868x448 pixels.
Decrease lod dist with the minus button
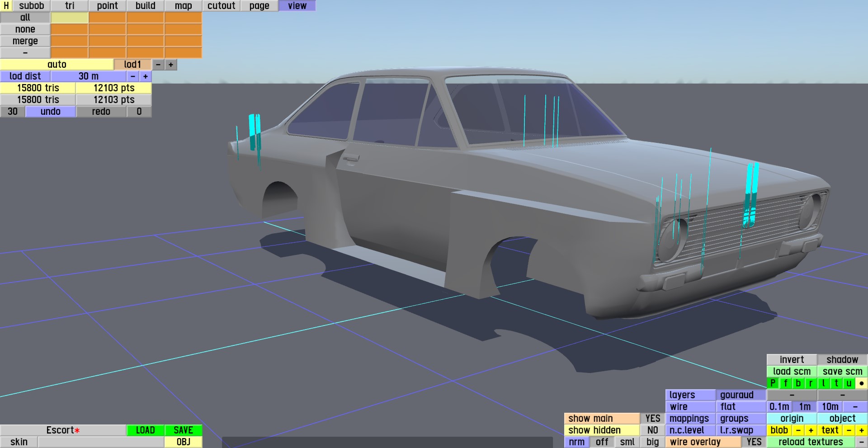click(x=133, y=76)
